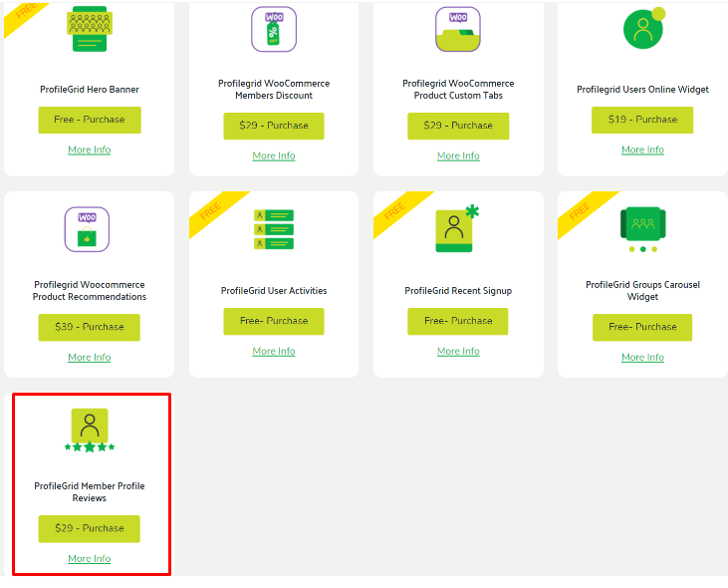Click the User Activities list icon
This screenshot has width=728, height=588.
coord(274,229)
